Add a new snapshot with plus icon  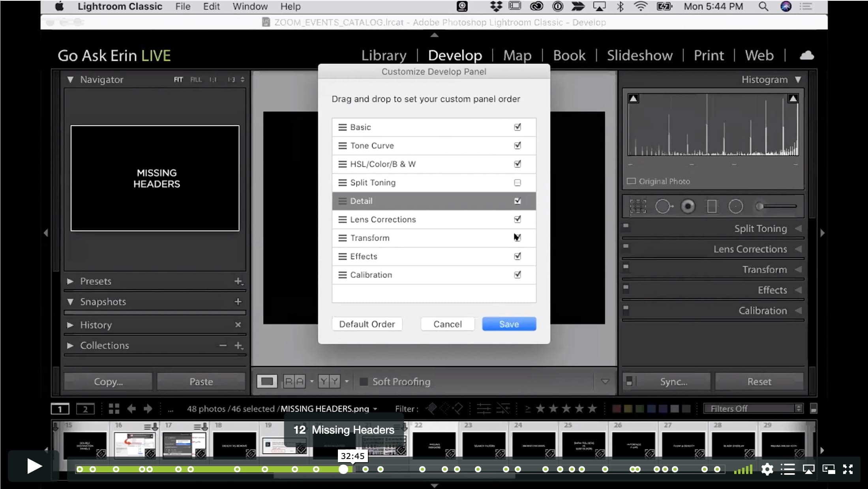tap(238, 302)
